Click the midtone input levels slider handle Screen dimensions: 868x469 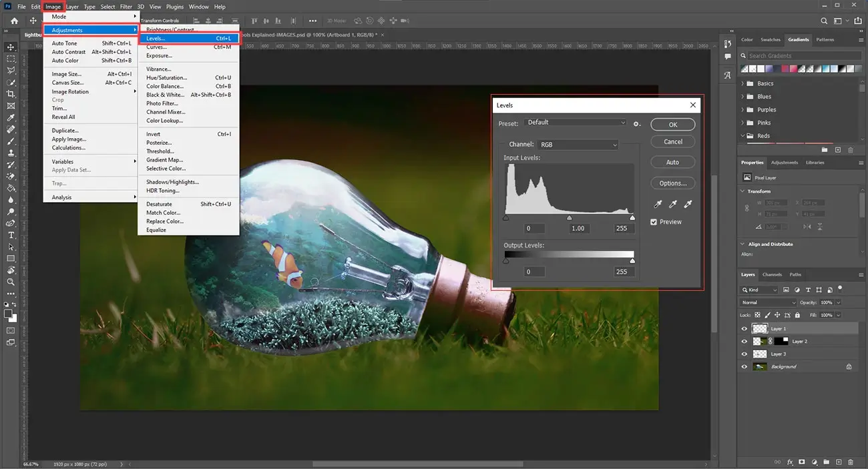tap(570, 217)
